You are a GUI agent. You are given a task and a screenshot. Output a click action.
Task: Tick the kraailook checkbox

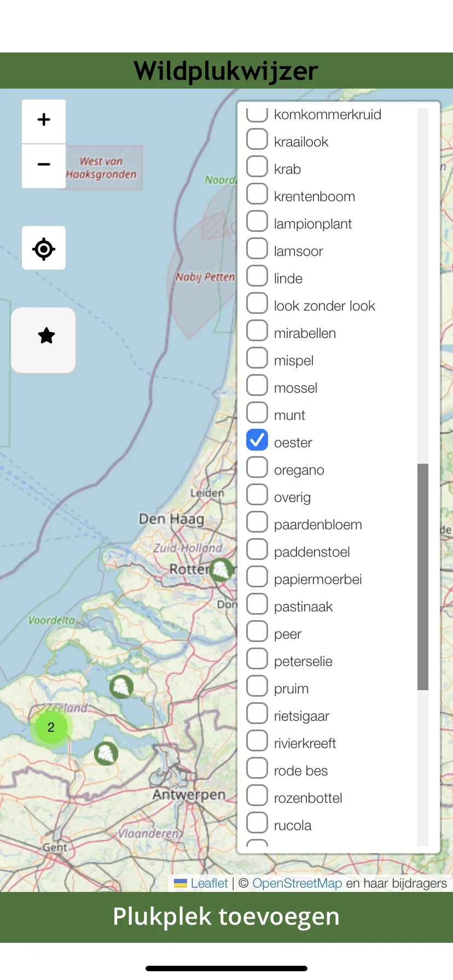click(x=257, y=139)
